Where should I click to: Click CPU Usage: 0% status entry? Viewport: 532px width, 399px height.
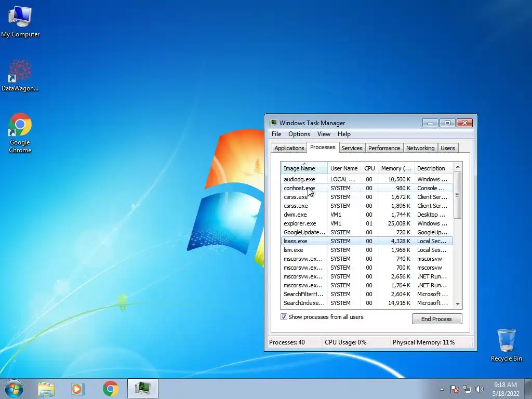point(345,342)
